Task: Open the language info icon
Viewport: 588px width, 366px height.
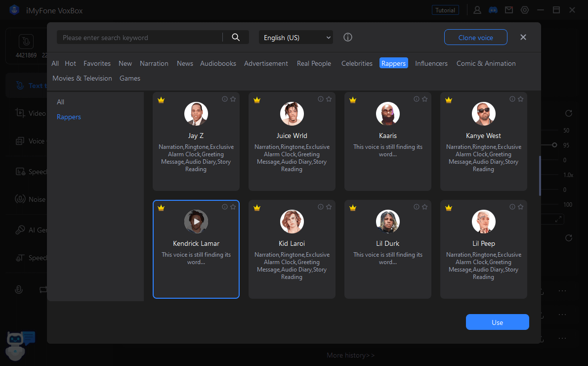Action: point(348,37)
